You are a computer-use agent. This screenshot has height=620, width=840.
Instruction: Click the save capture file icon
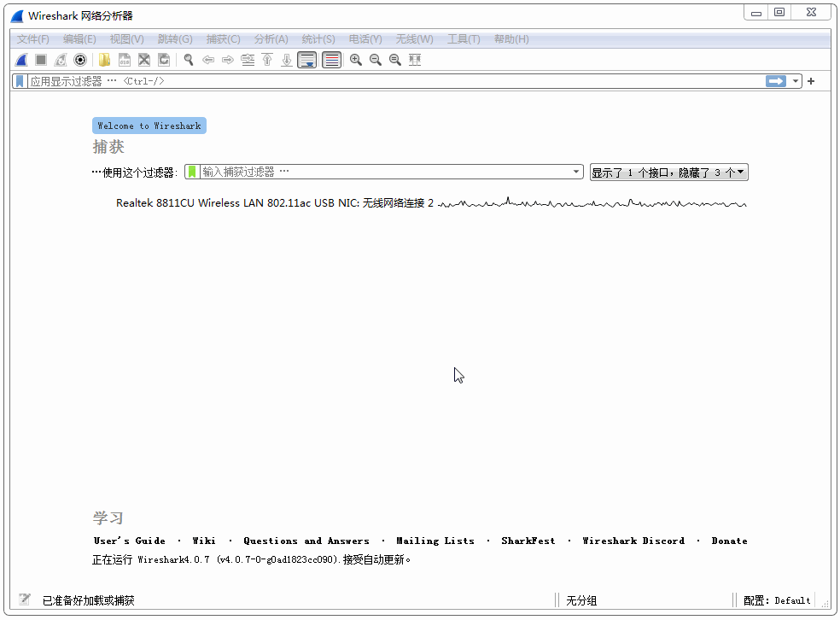[125, 60]
